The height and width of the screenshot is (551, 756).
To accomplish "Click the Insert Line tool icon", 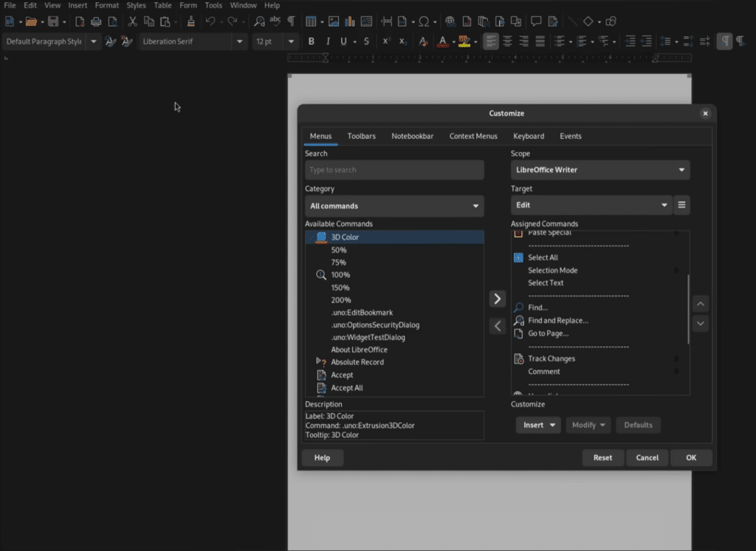I will [x=572, y=21].
